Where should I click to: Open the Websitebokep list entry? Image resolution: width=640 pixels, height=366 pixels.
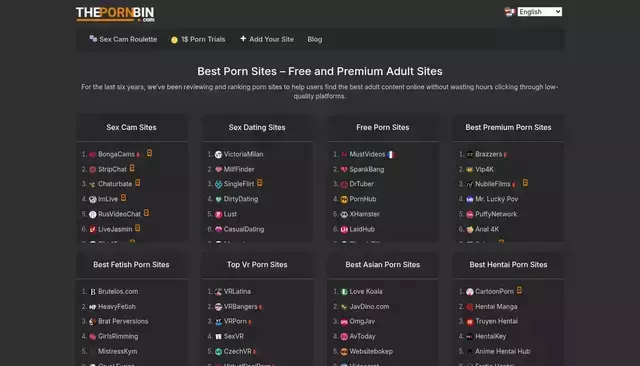coord(371,351)
